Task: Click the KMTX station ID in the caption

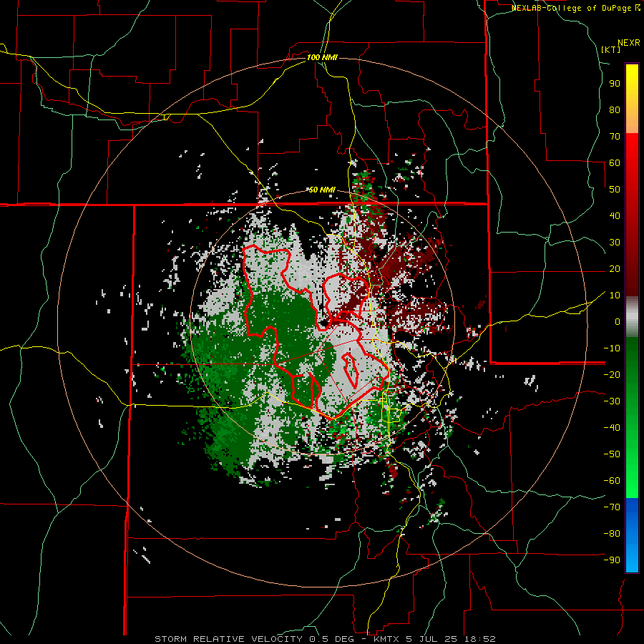Action: pyautogui.click(x=388, y=639)
